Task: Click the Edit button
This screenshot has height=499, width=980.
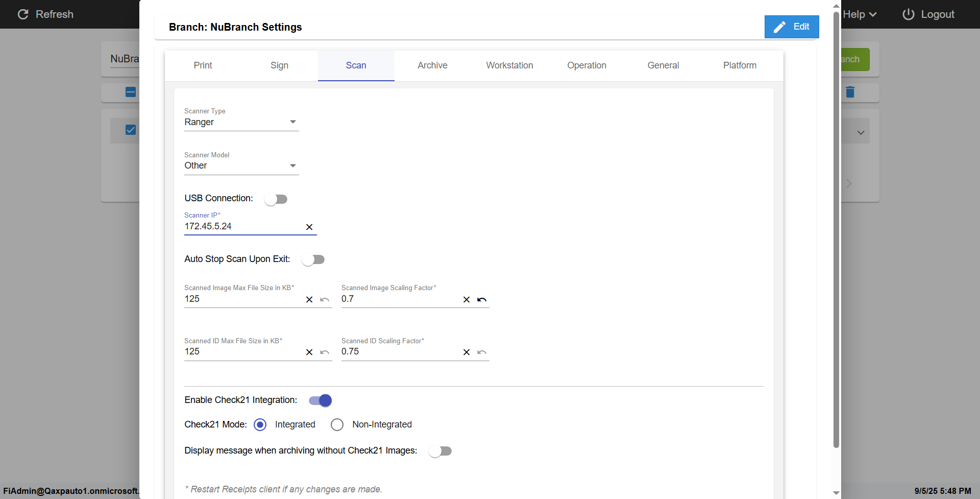Action: [x=791, y=27]
